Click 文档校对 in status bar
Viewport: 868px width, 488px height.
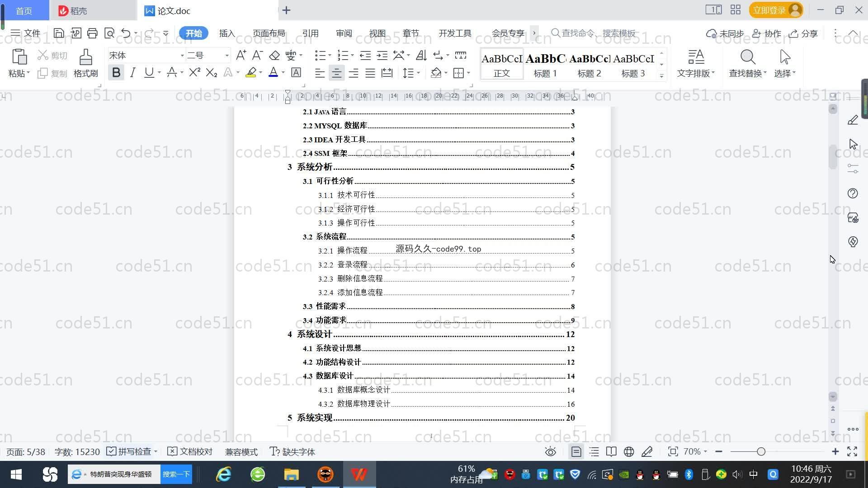click(x=190, y=451)
